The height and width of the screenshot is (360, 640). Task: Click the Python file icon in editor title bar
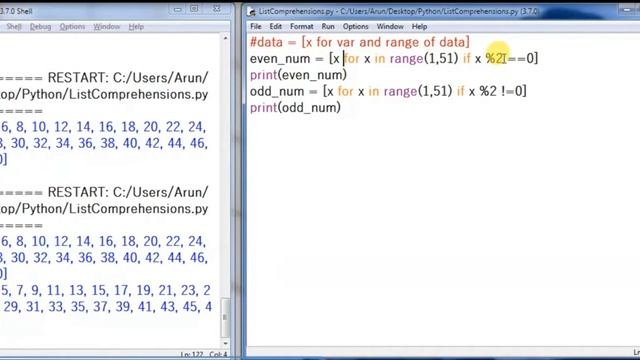(x=251, y=11)
